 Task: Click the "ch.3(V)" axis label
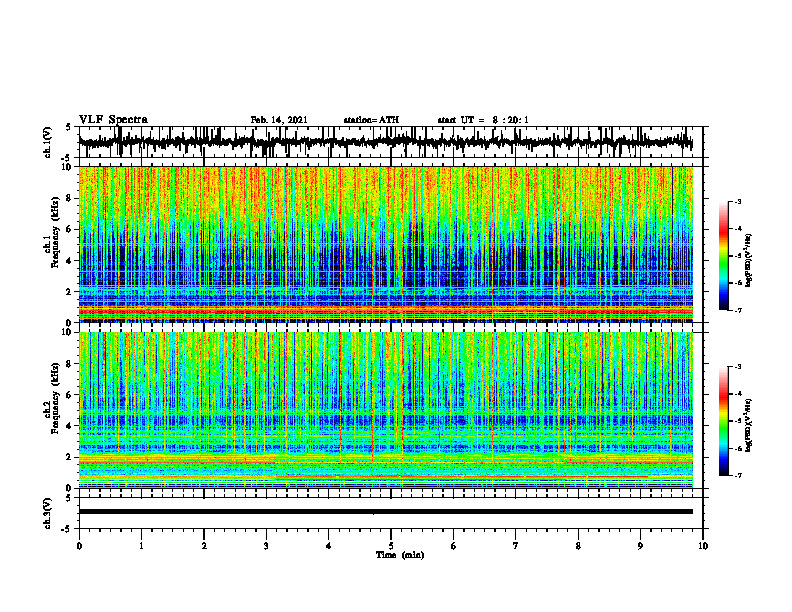(48, 513)
